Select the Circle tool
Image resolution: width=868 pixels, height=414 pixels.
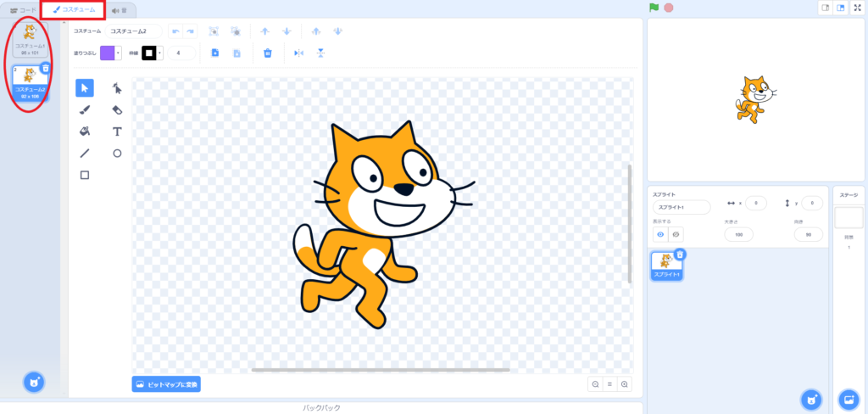click(x=117, y=154)
